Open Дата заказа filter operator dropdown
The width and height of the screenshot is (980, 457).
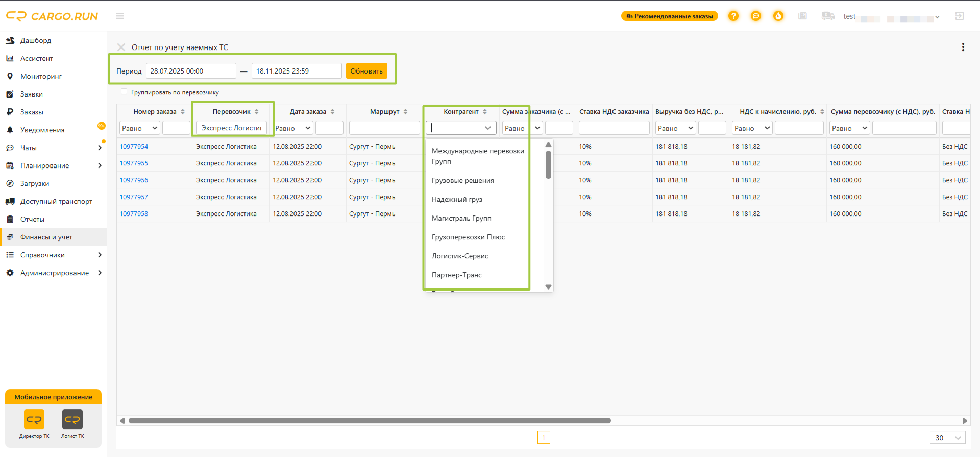point(293,128)
